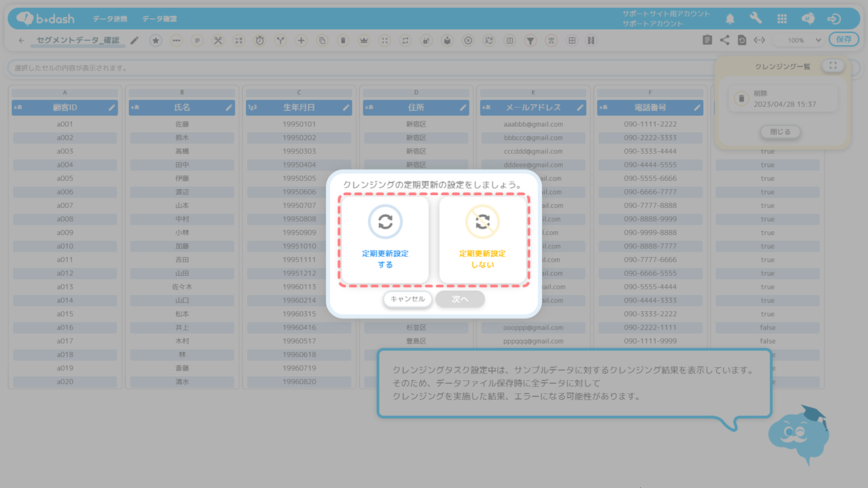The image size is (868, 488).
Task: Click サポートサイト用アカウント account name
Action: (x=667, y=14)
